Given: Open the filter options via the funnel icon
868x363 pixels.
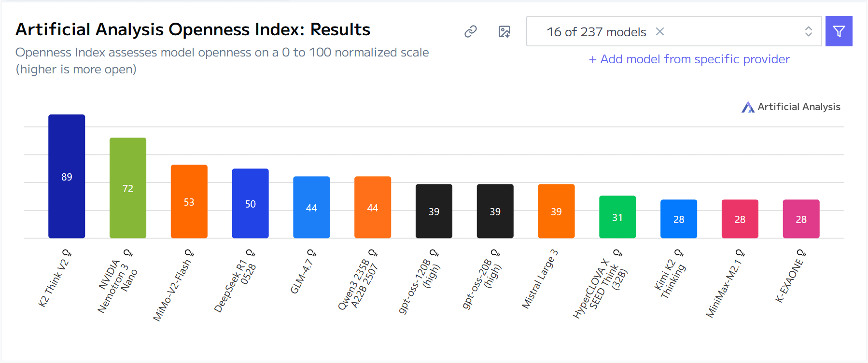Looking at the screenshot, I should [839, 31].
